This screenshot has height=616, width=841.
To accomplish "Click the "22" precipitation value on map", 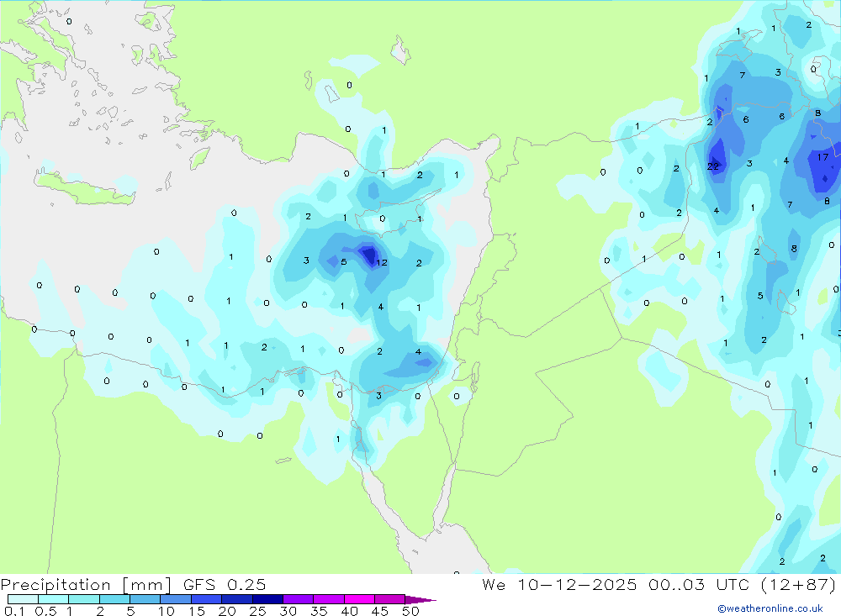I will pos(713,166).
